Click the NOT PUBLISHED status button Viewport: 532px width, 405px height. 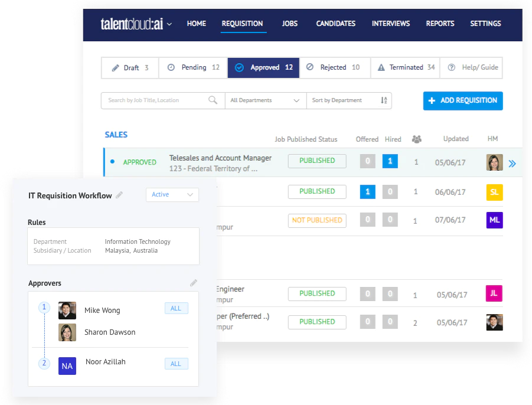click(x=317, y=220)
